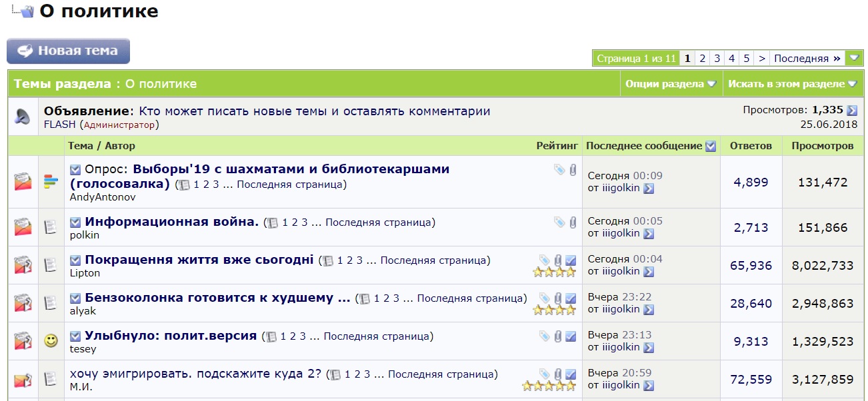The width and height of the screenshot is (868, 401).
Task: Click multi-page icon next to Бензоколонка thread
Action: (365, 299)
